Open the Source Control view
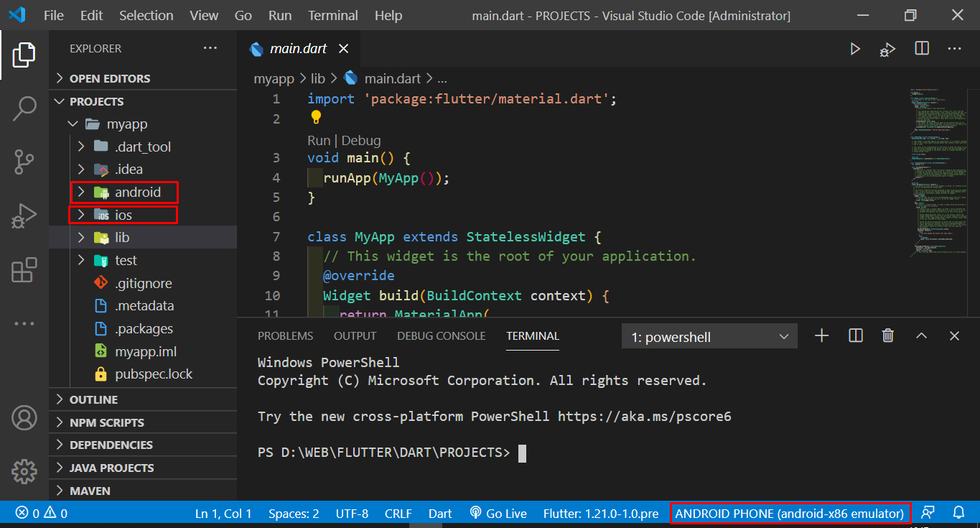The image size is (980, 528). [x=24, y=162]
